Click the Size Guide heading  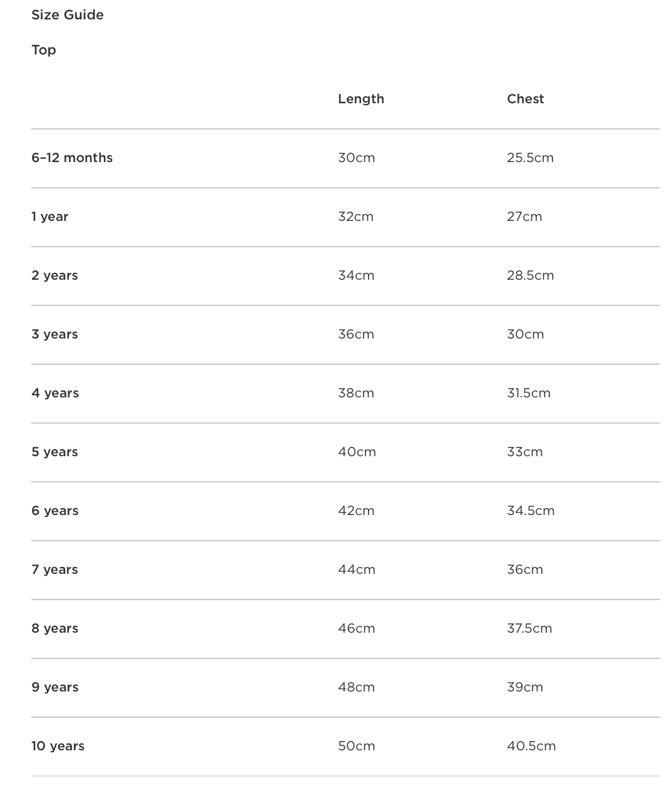point(68,15)
